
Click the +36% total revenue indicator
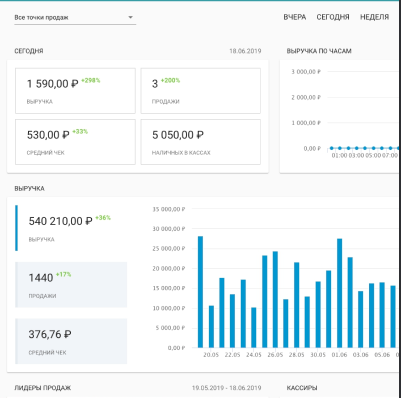[103, 218]
